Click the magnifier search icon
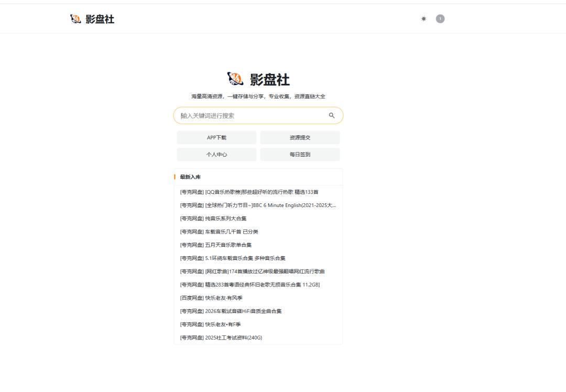The width and height of the screenshot is (566, 392). point(332,115)
